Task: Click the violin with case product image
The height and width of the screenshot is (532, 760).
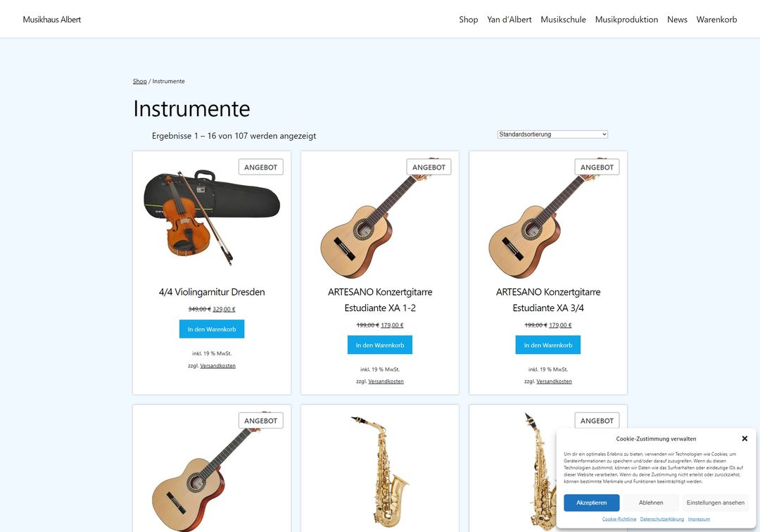Action: (x=212, y=217)
